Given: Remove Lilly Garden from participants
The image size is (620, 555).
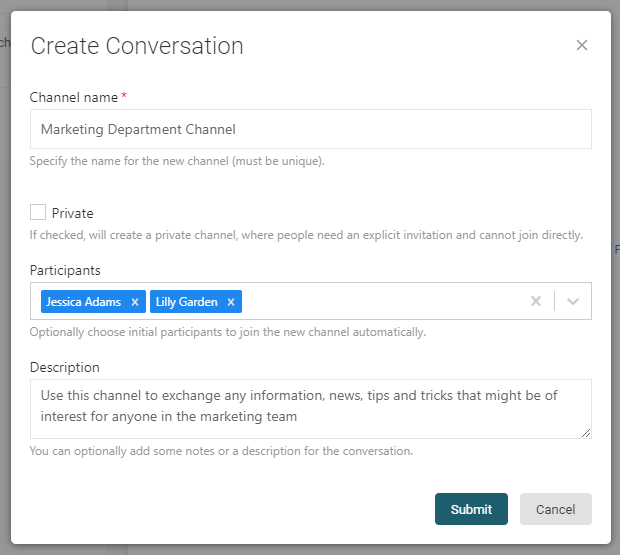Looking at the screenshot, I should pyautogui.click(x=231, y=302).
